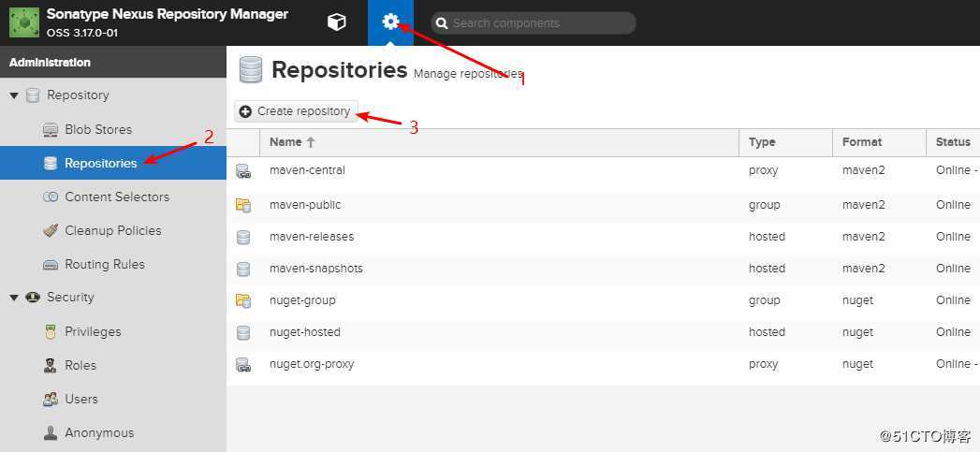Open the nuget-hosted repository row

[603, 332]
